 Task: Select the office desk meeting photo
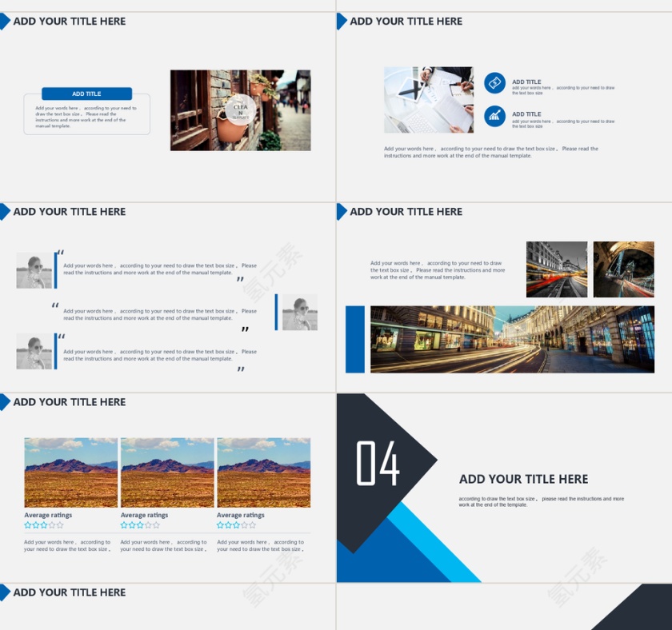[428, 100]
